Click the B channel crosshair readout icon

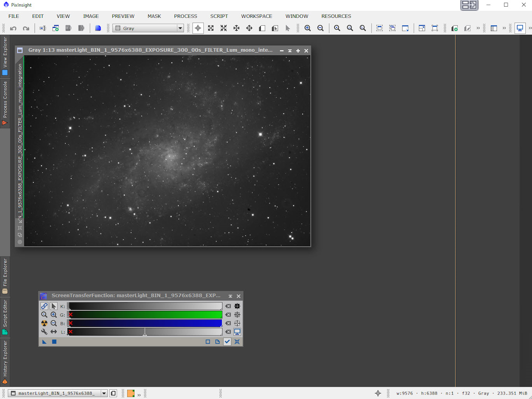pyautogui.click(x=237, y=323)
